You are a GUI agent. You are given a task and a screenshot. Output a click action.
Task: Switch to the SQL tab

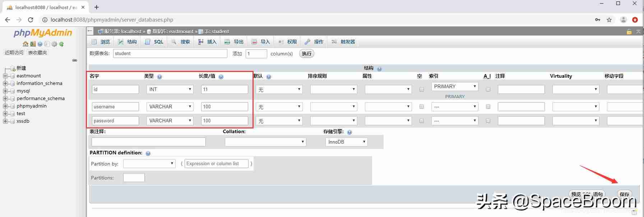coord(154,42)
